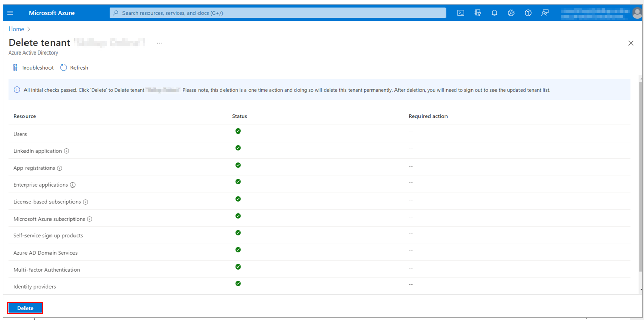Open the Directories and subscriptions filter icon
This screenshot has width=644, height=320.
478,13
